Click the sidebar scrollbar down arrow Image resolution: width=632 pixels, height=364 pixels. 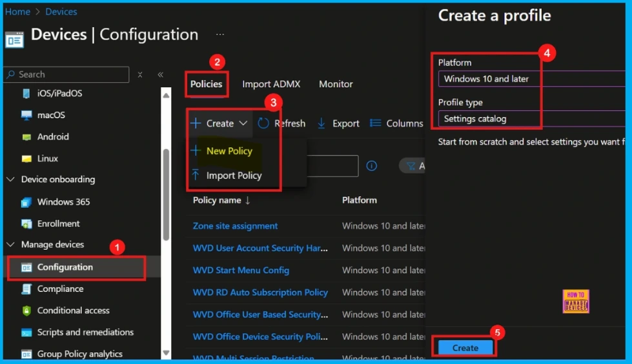coord(166,353)
